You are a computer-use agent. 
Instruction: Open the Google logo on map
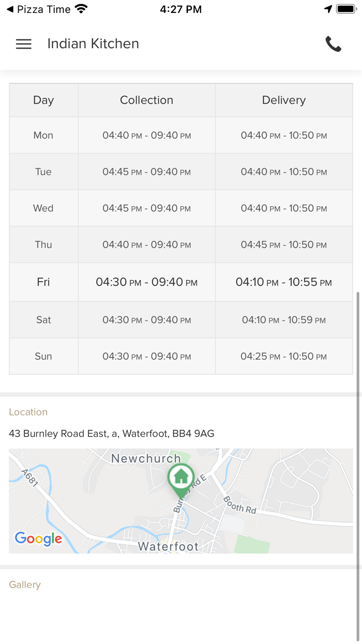click(38, 538)
